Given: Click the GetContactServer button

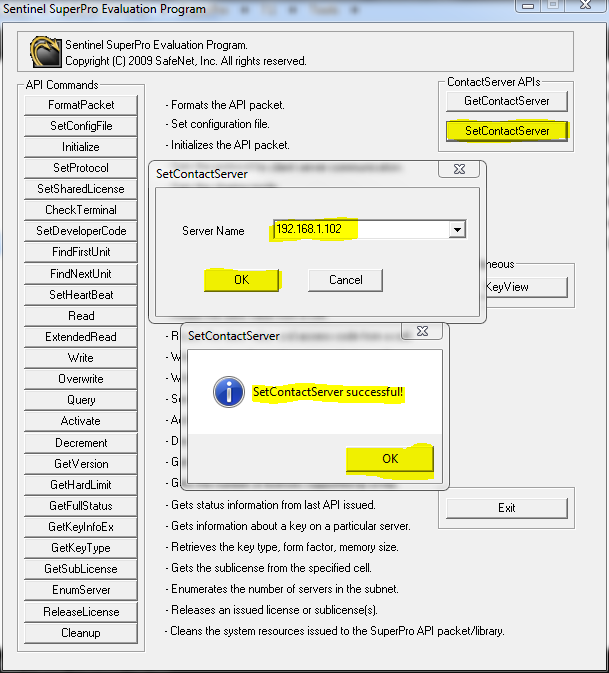Looking at the screenshot, I should click(x=507, y=101).
